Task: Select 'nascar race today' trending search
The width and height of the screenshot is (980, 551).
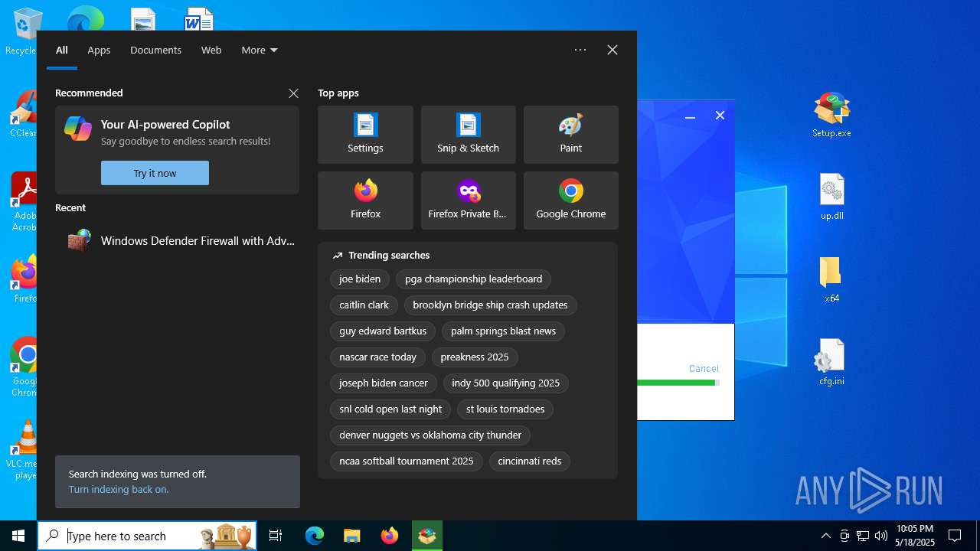Action: [377, 357]
